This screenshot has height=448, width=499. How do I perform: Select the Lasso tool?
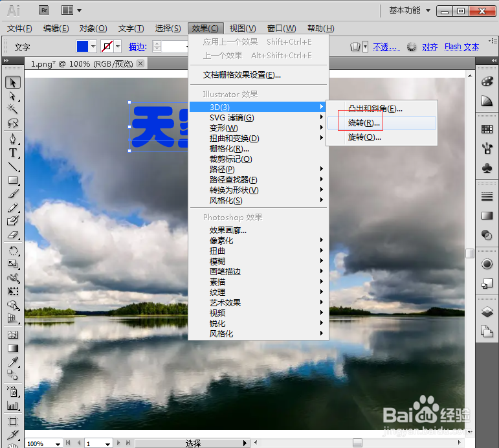(13, 123)
